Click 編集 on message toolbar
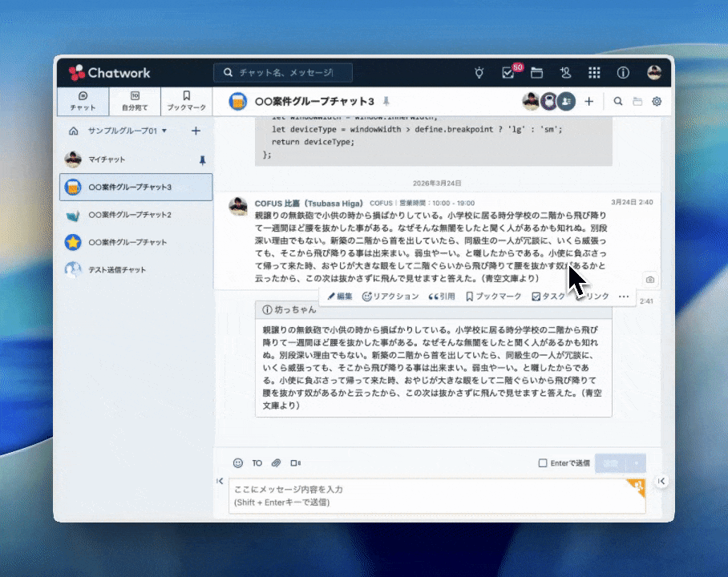 click(x=340, y=297)
